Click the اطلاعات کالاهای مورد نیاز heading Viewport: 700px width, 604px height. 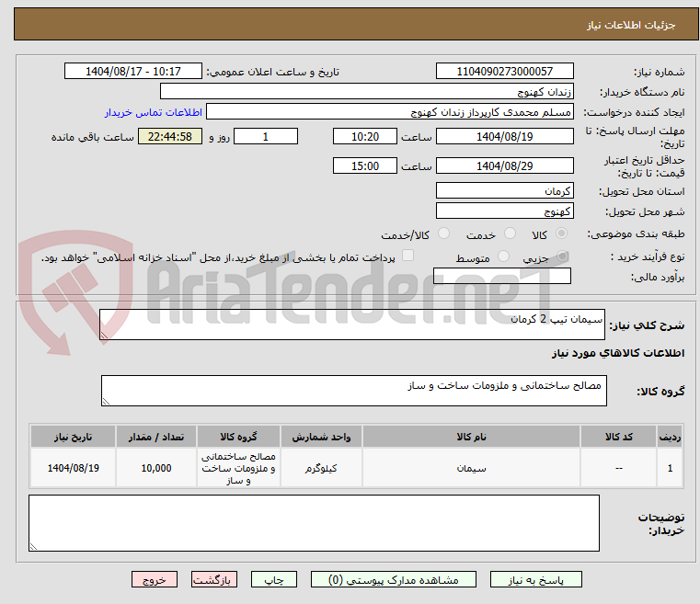(618, 353)
